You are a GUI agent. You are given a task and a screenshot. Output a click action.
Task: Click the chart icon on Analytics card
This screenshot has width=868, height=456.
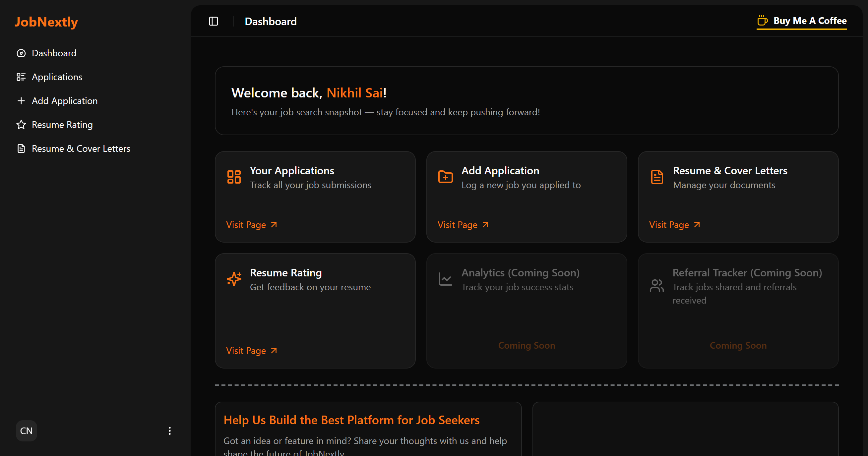[x=446, y=279]
